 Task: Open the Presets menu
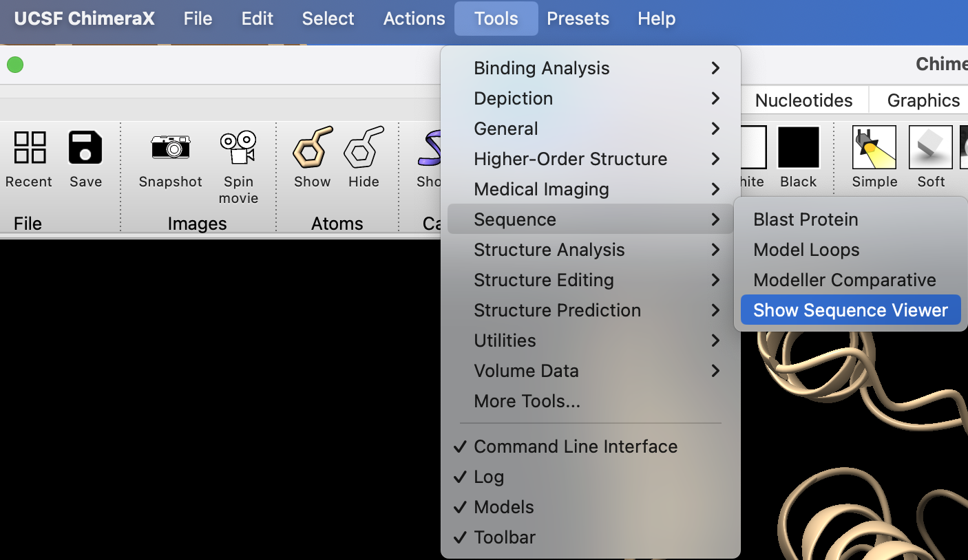[578, 19]
